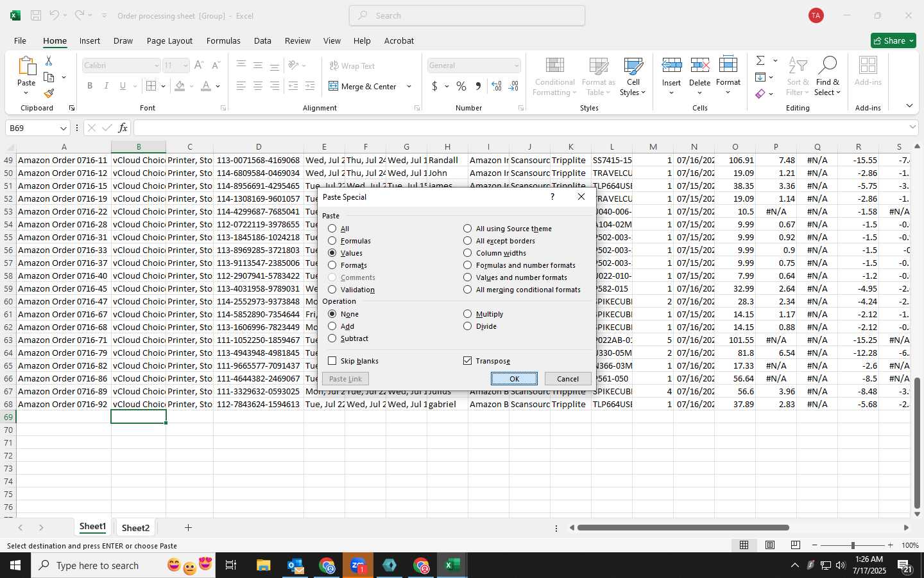The image size is (924, 578).
Task: Click the Wrap Text button
Action: [x=352, y=66]
